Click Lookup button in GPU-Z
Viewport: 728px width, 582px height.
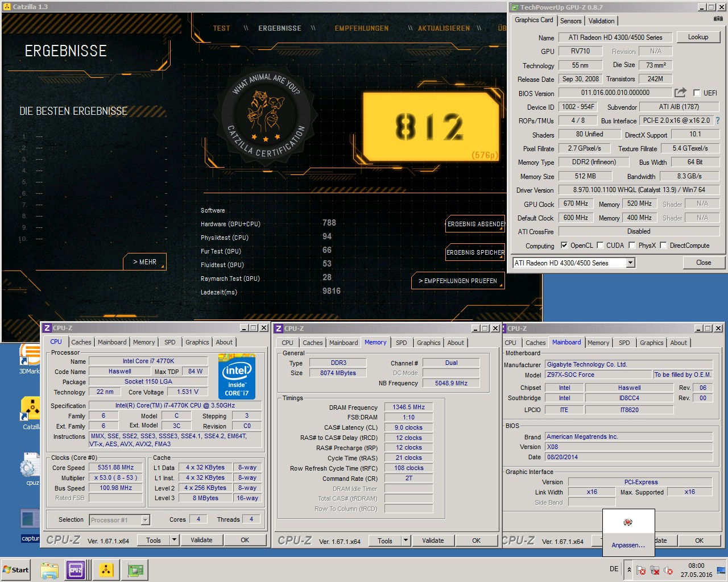[698, 37]
